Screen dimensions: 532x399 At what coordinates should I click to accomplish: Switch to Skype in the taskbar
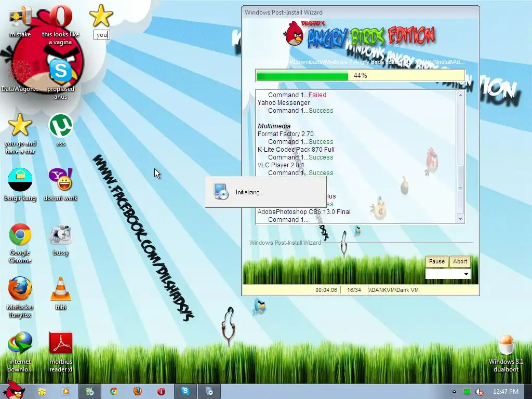pos(185,392)
